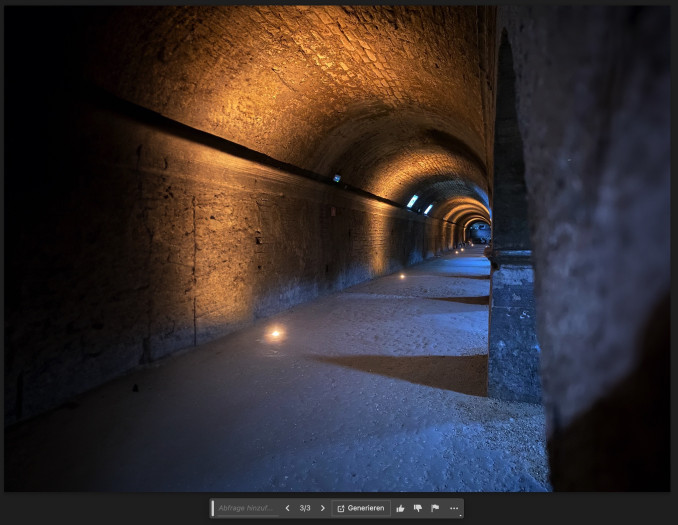The width and height of the screenshot is (678, 525).
Task: Click the 'Abfrage hinzufügen' prompt field
Action: (245, 508)
